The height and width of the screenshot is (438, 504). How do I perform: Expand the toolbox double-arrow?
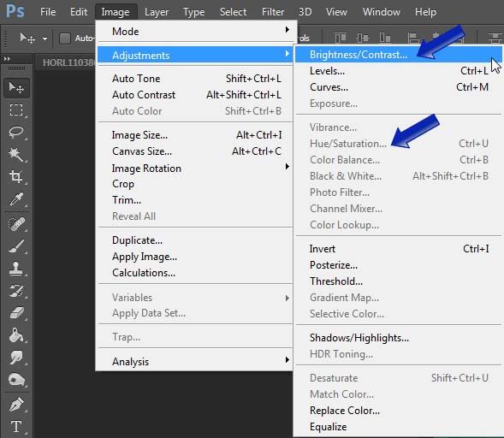tap(7, 59)
